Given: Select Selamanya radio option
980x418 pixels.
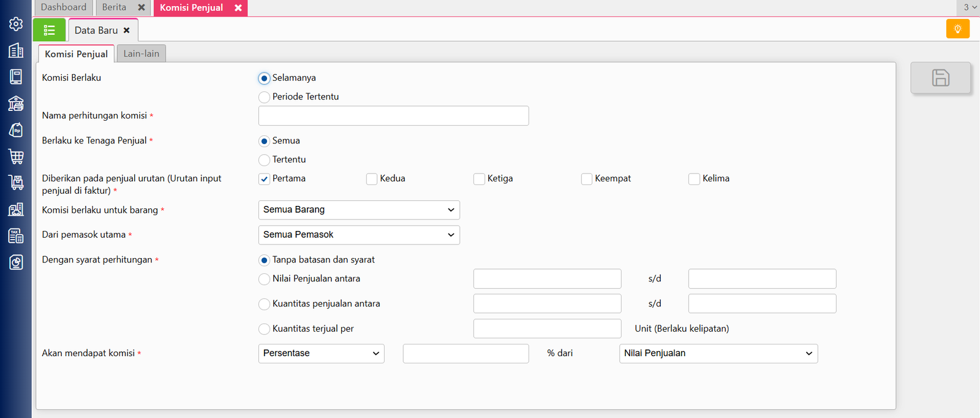Looking at the screenshot, I should coord(264,78).
